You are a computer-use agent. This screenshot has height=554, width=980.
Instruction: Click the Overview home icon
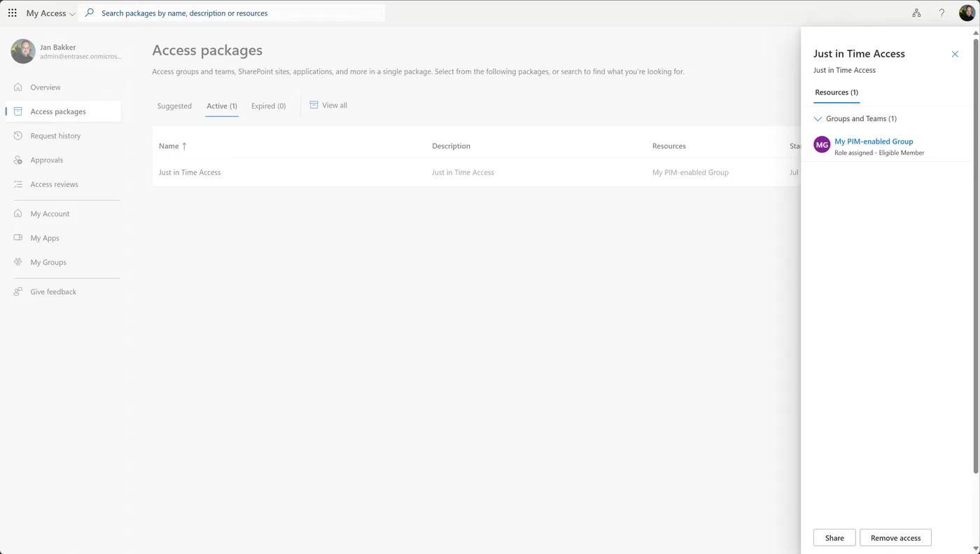coord(18,88)
